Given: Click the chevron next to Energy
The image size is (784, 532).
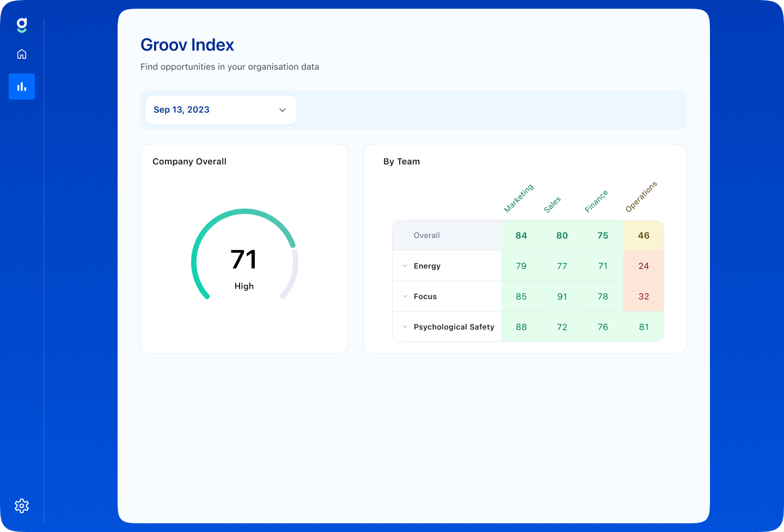Looking at the screenshot, I should pos(405,266).
